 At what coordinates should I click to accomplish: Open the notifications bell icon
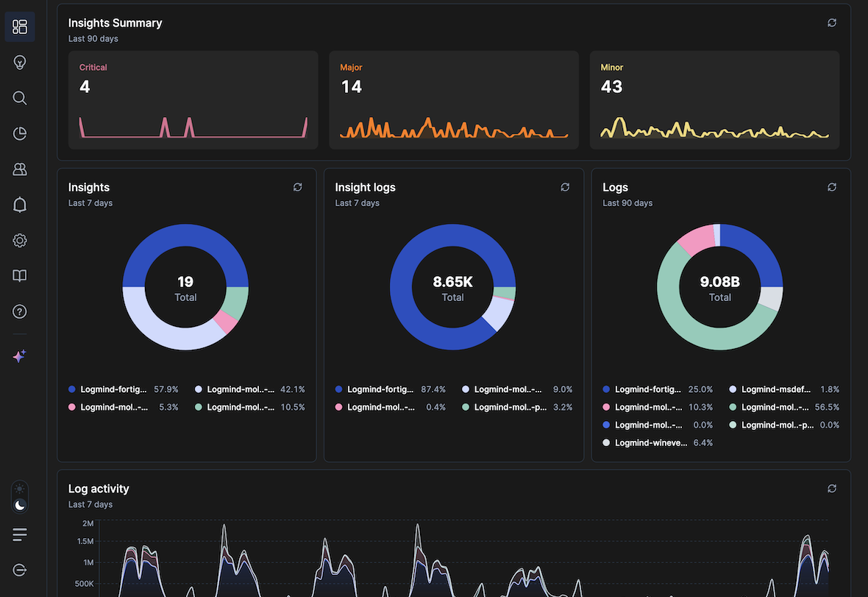pos(20,205)
